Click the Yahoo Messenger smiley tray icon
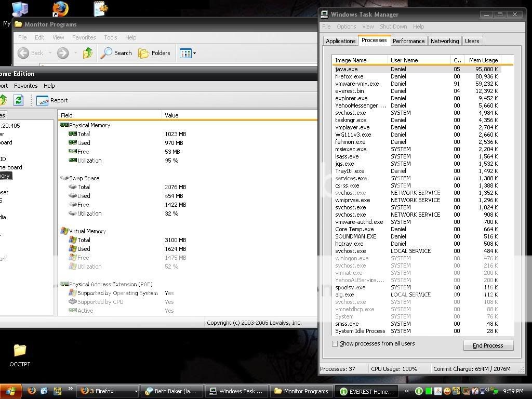The height and width of the screenshot is (399, 532). pyautogui.click(x=447, y=391)
